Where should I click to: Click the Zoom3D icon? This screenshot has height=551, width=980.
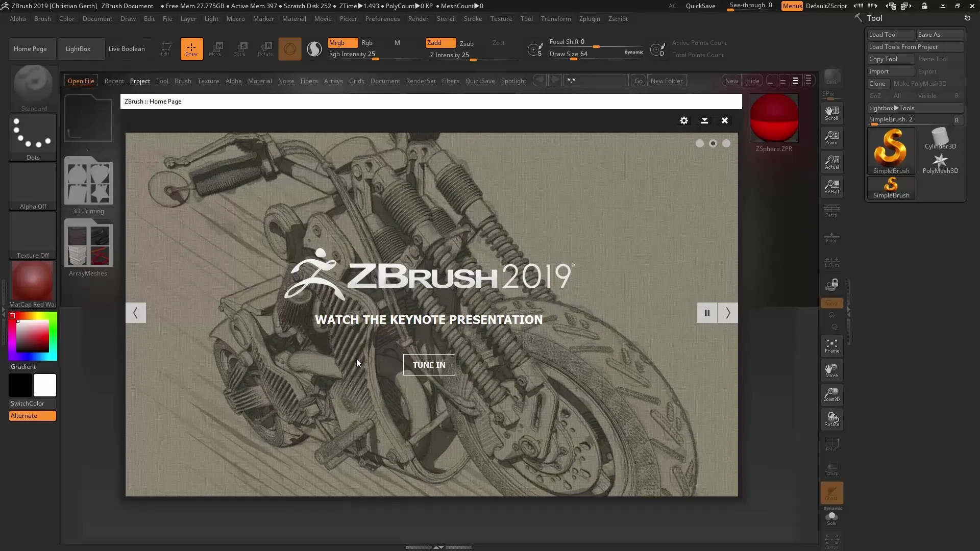tap(831, 394)
